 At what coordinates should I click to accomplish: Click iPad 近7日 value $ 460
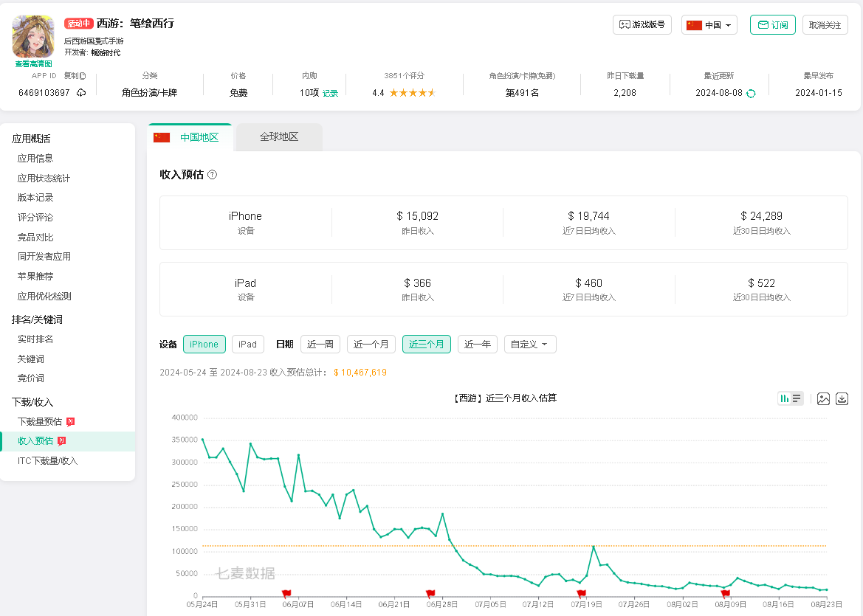tap(588, 283)
